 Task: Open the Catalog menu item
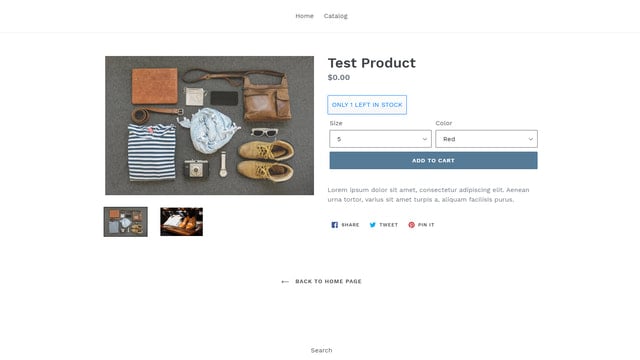(336, 16)
